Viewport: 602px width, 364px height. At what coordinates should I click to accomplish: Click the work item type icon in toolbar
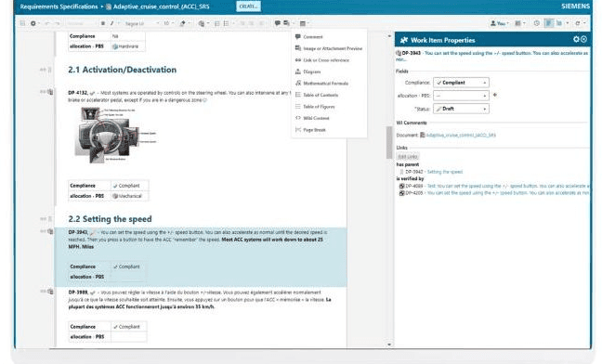(203, 23)
